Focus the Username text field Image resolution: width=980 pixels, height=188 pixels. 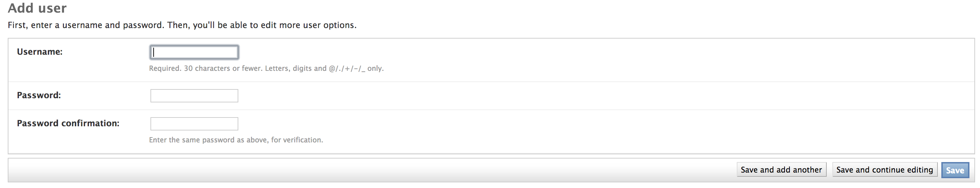point(194,52)
